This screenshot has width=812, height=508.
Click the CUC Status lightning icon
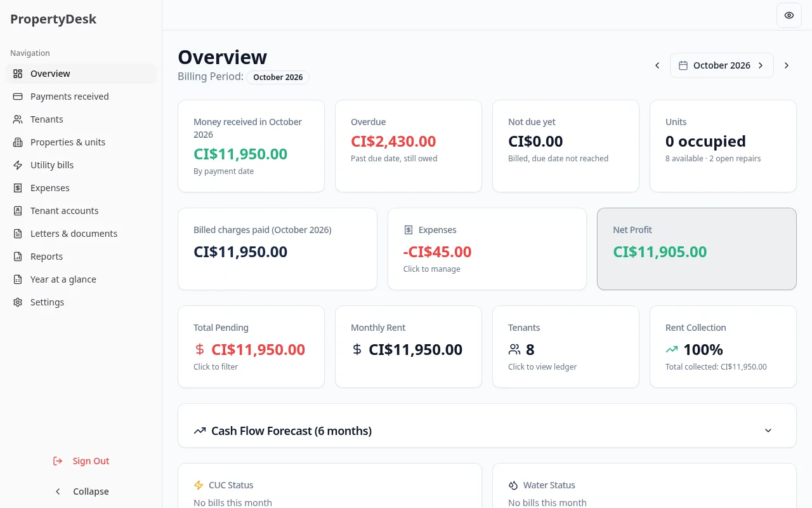pos(199,485)
